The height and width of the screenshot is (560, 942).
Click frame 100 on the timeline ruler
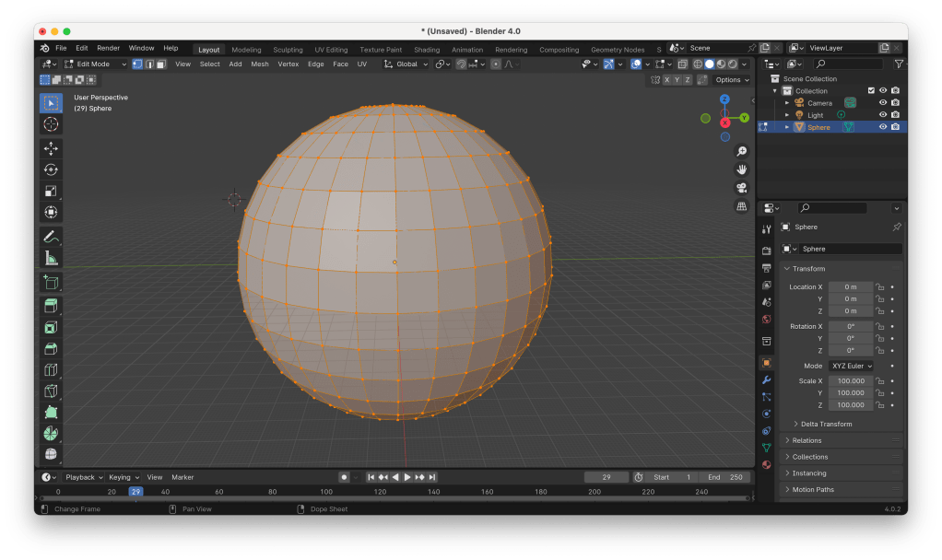[326, 492]
